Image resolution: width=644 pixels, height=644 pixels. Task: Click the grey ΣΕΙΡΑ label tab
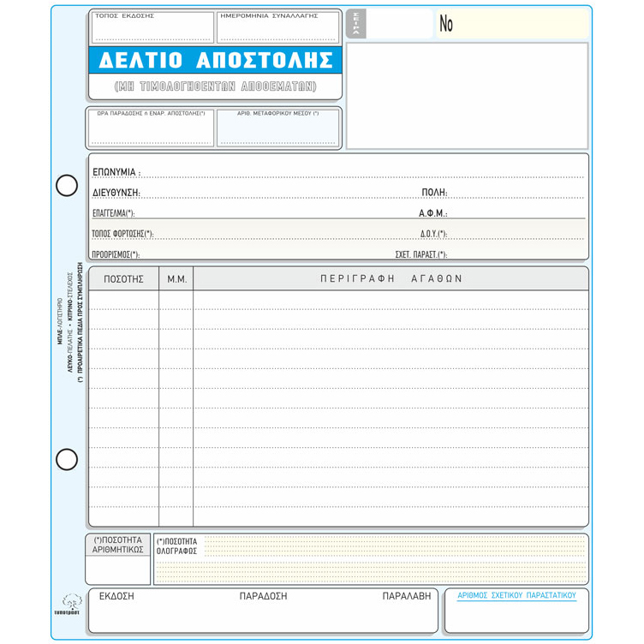pyautogui.click(x=356, y=25)
